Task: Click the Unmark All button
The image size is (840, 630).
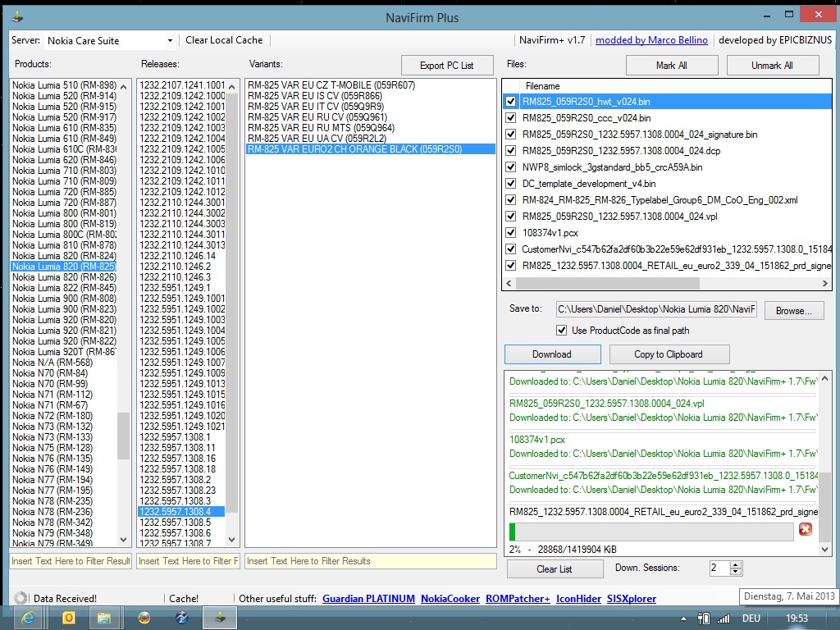Action: coord(773,66)
